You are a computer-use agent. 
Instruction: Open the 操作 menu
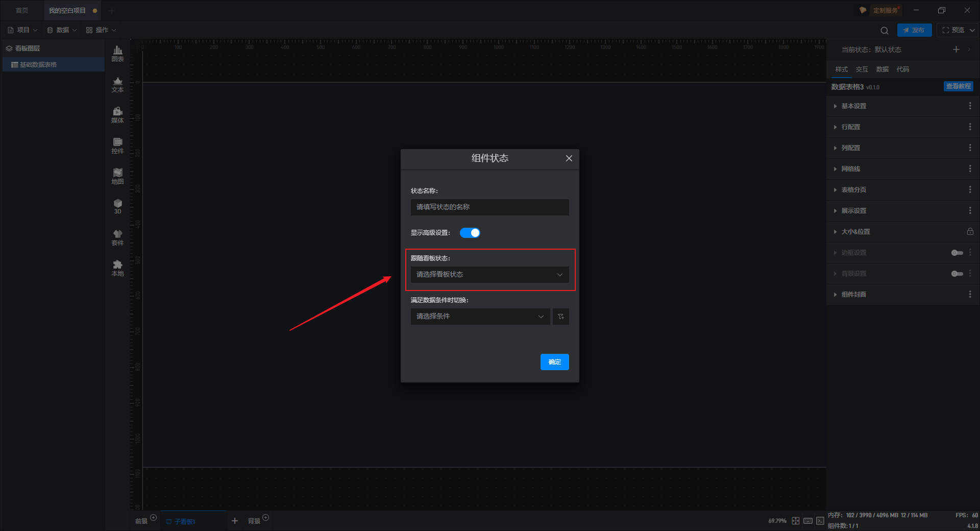[x=101, y=30]
